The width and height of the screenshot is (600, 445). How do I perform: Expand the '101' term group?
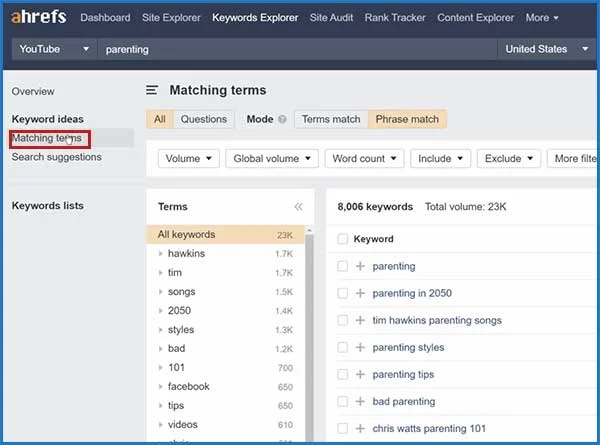point(160,367)
